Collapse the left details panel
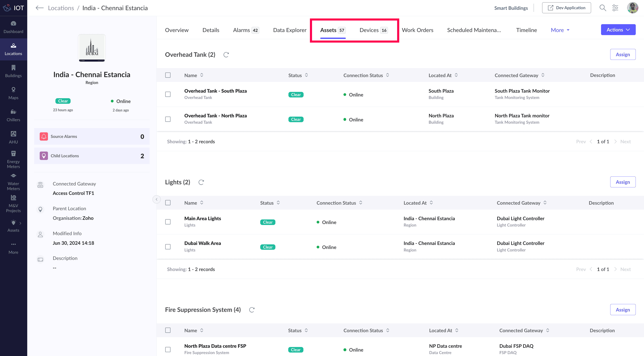 pyautogui.click(x=156, y=199)
